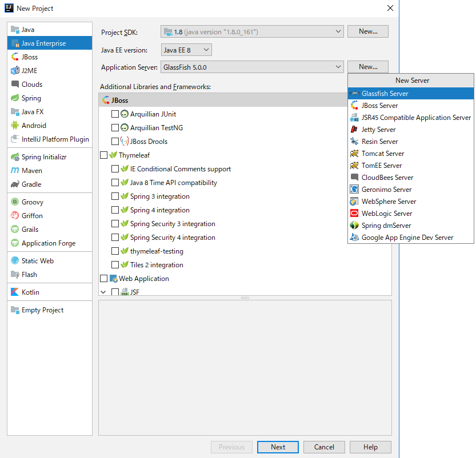
Task: Check the JSF checkbox
Action: coord(115,292)
